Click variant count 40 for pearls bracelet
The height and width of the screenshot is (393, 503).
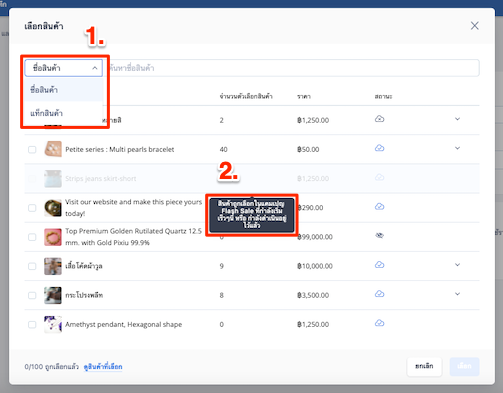pyautogui.click(x=223, y=149)
